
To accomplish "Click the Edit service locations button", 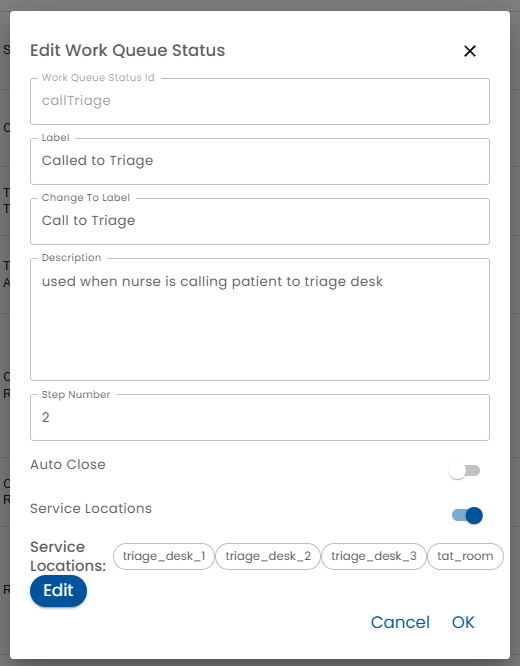I will tap(58, 590).
